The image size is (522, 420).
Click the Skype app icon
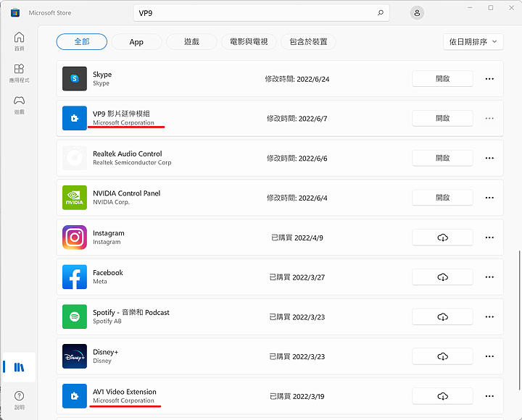[x=75, y=78]
